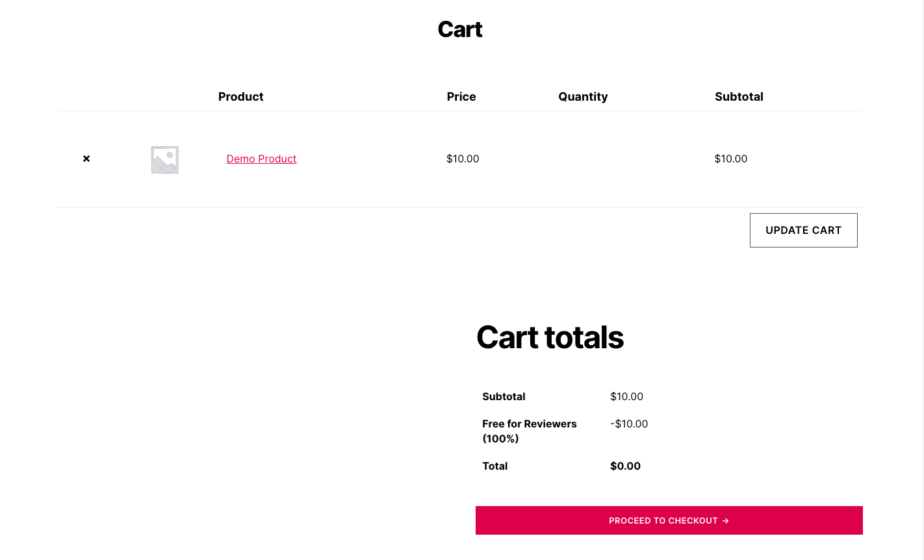
Task: Click the -$10.00 discount amount
Action: pyautogui.click(x=629, y=424)
